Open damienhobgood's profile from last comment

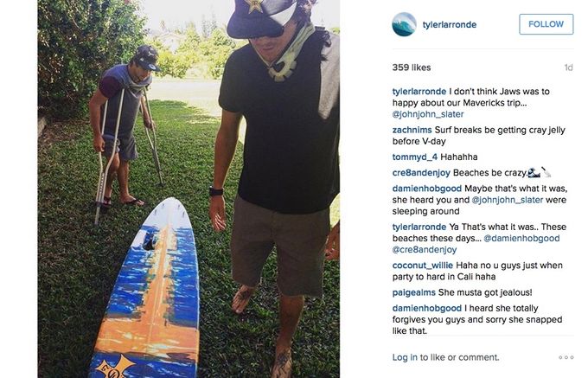(x=427, y=308)
